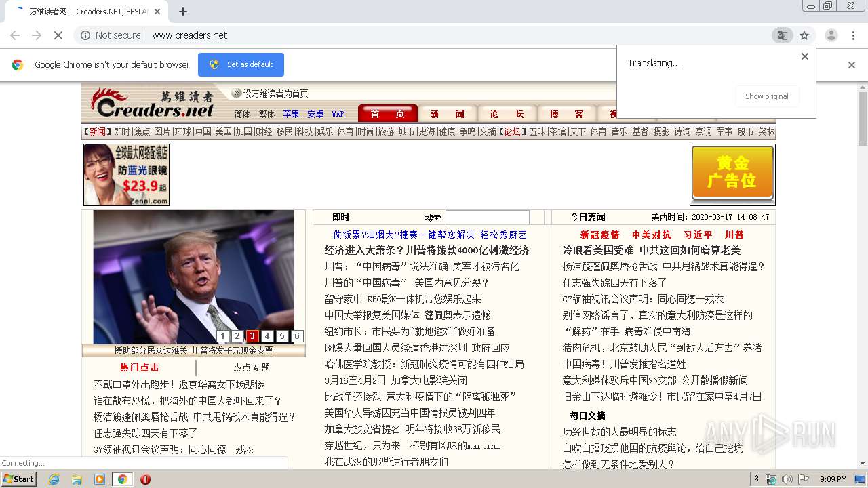Select the 首页 navigation tab
The image size is (868, 488).
pyautogui.click(x=387, y=114)
